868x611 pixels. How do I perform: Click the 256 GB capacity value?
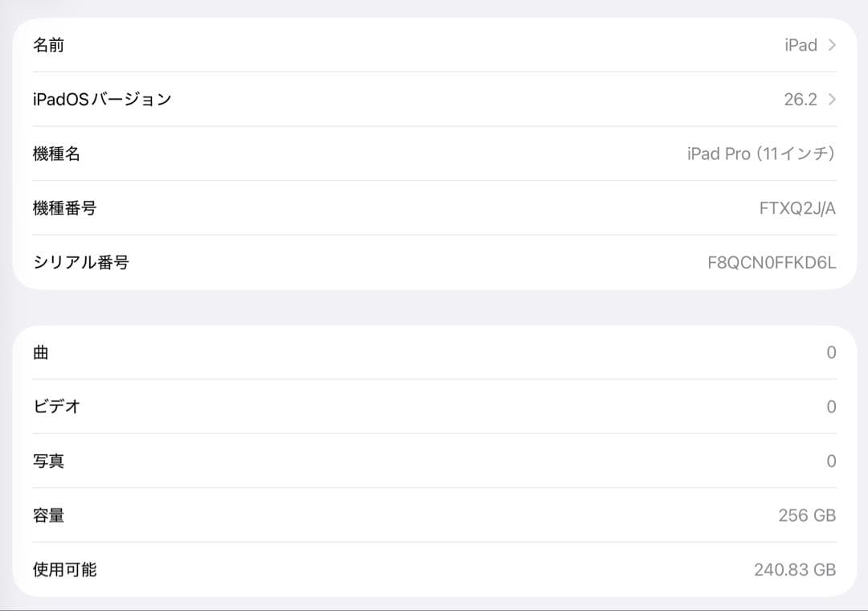click(807, 515)
